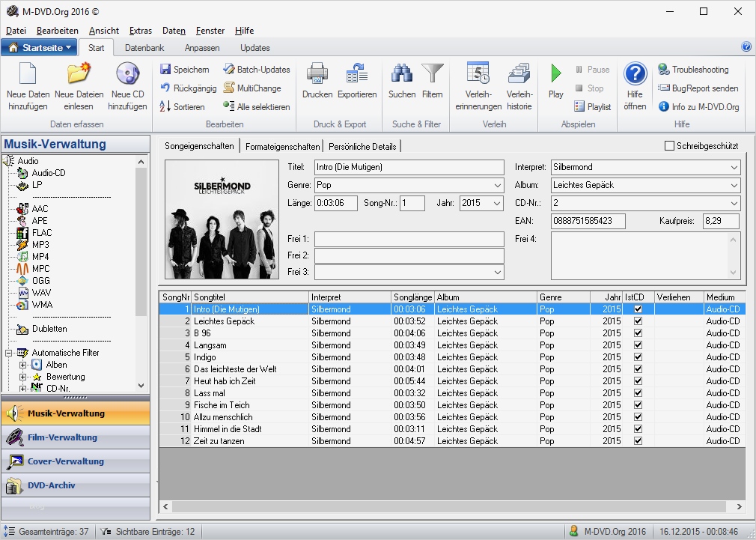The image size is (756, 540).
Task: Open the Extras menu
Action: [140, 31]
